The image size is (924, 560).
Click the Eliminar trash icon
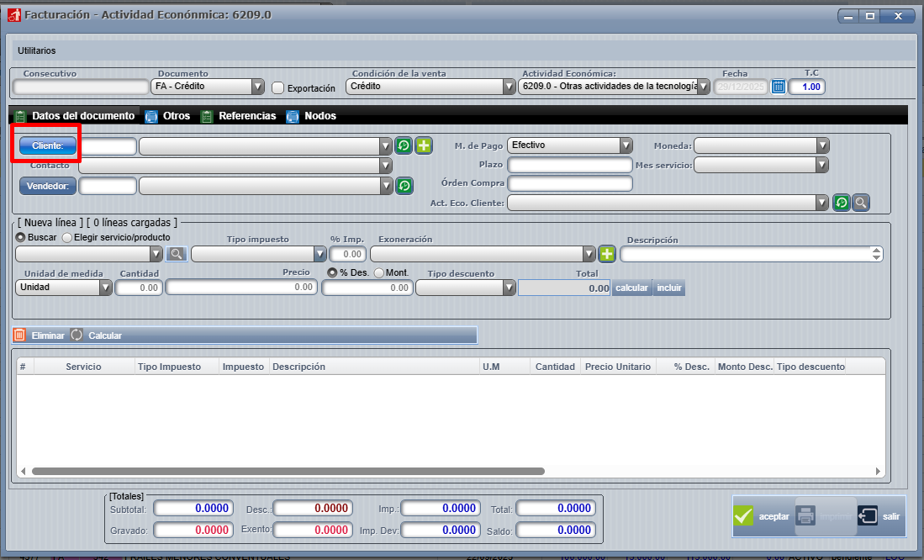coord(19,335)
